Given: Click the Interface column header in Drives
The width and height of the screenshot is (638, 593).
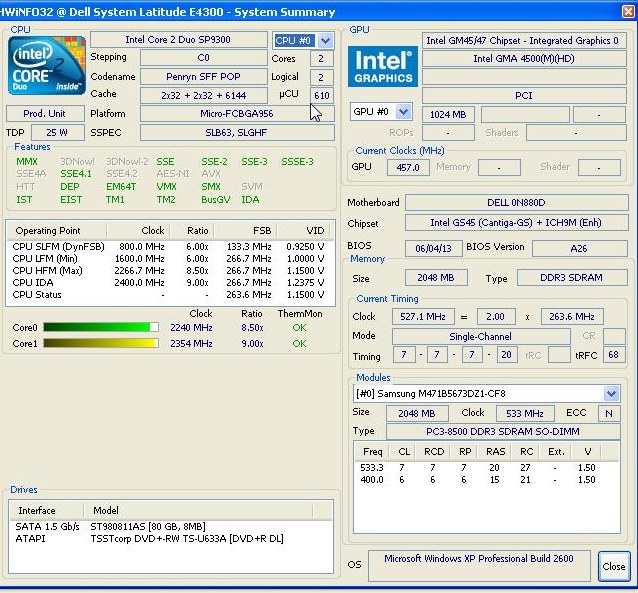Looking at the screenshot, I should click(x=46, y=510).
